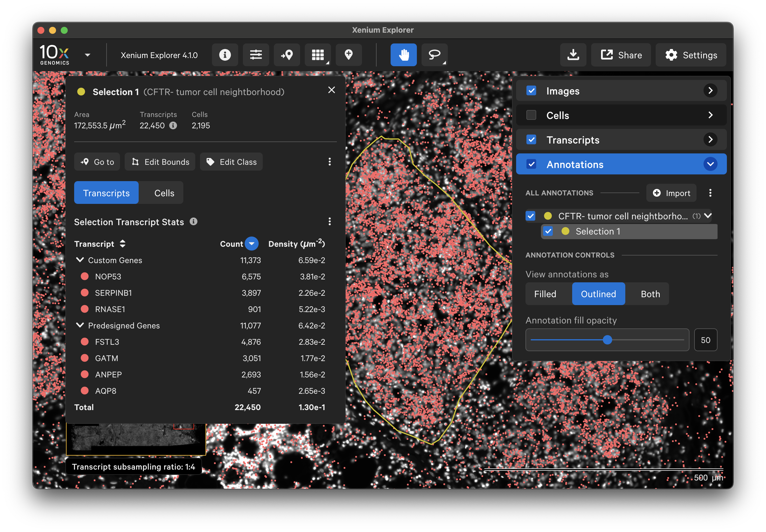Switch to the Cells tab
The width and height of the screenshot is (766, 532).
click(164, 193)
